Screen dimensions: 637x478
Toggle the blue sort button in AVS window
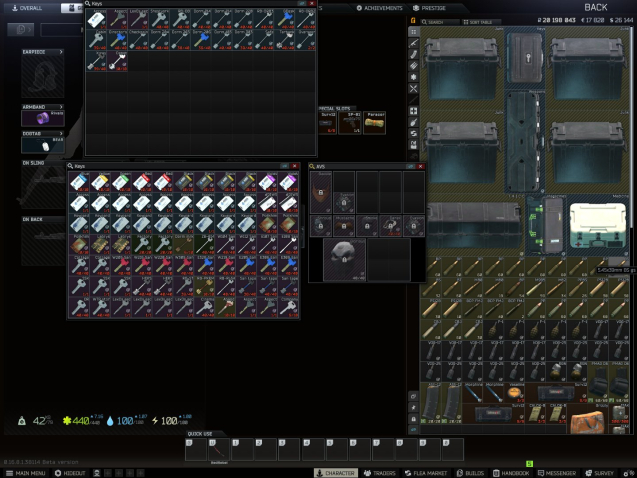(x=411, y=167)
